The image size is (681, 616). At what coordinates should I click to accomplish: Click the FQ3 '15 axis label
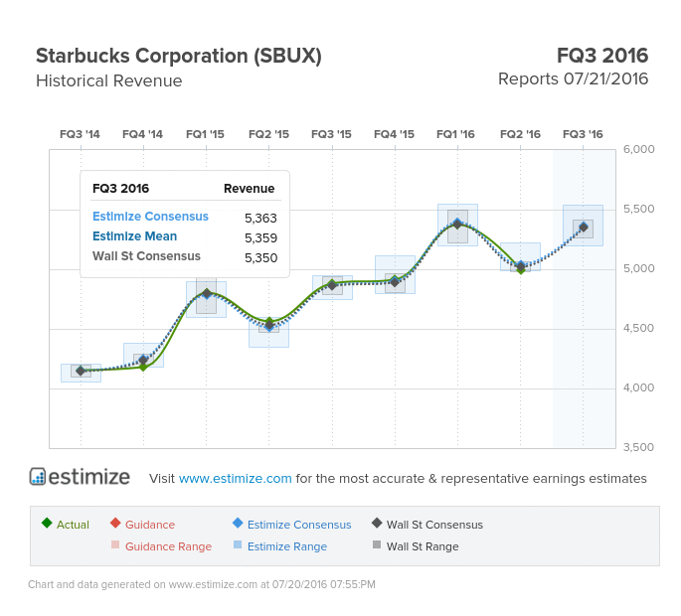click(x=331, y=134)
